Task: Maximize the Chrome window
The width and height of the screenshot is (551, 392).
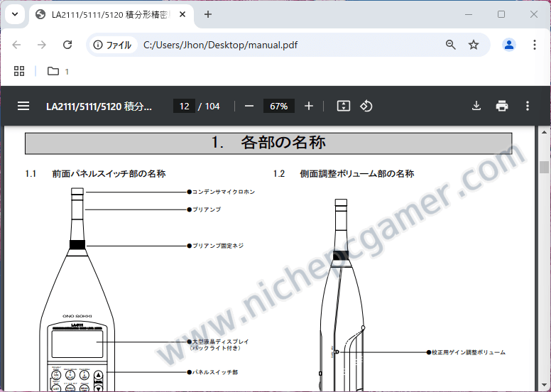Action: 501,14
